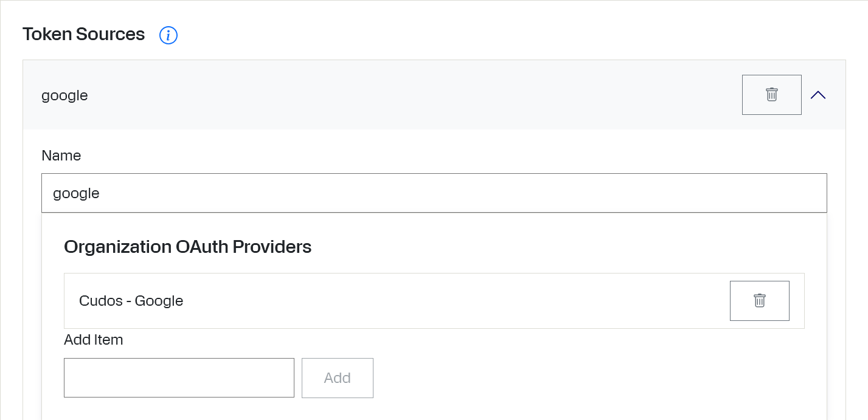Collapse the google token source panel

click(x=818, y=95)
